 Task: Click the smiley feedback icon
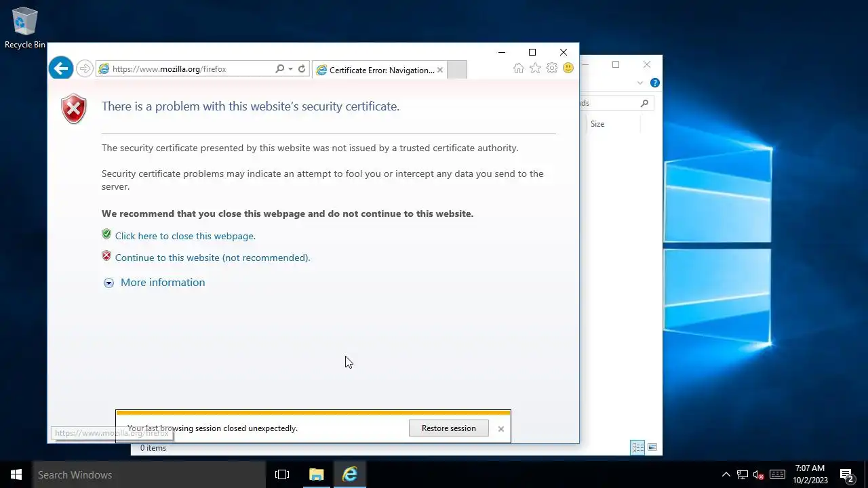click(568, 68)
